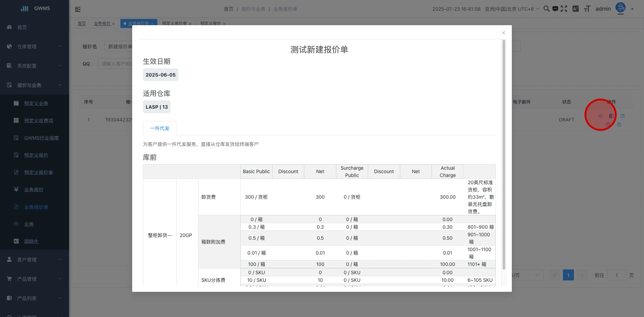Open the chat messages icon

point(555,9)
